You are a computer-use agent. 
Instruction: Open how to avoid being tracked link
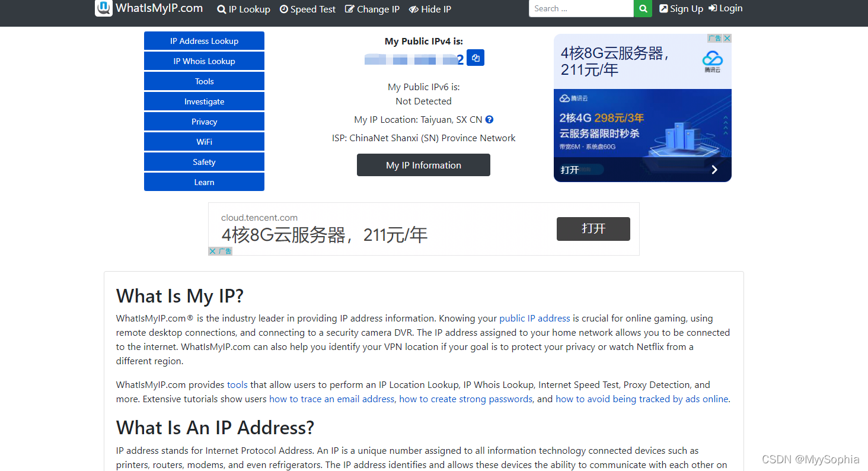click(642, 399)
